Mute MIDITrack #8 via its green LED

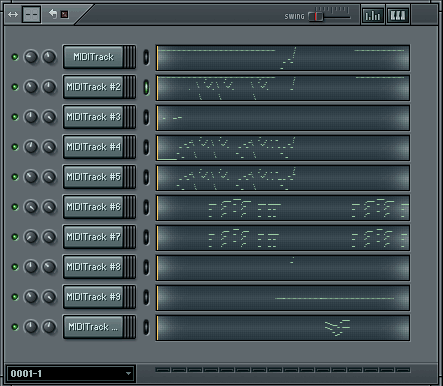click(x=15, y=267)
